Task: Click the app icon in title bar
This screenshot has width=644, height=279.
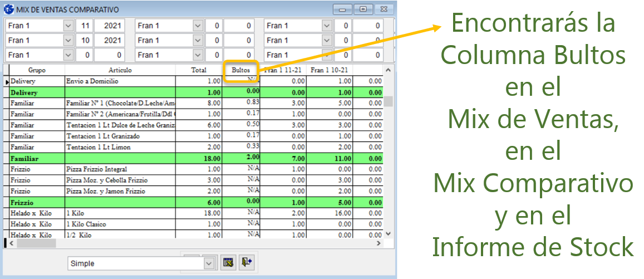Action: tap(8, 9)
